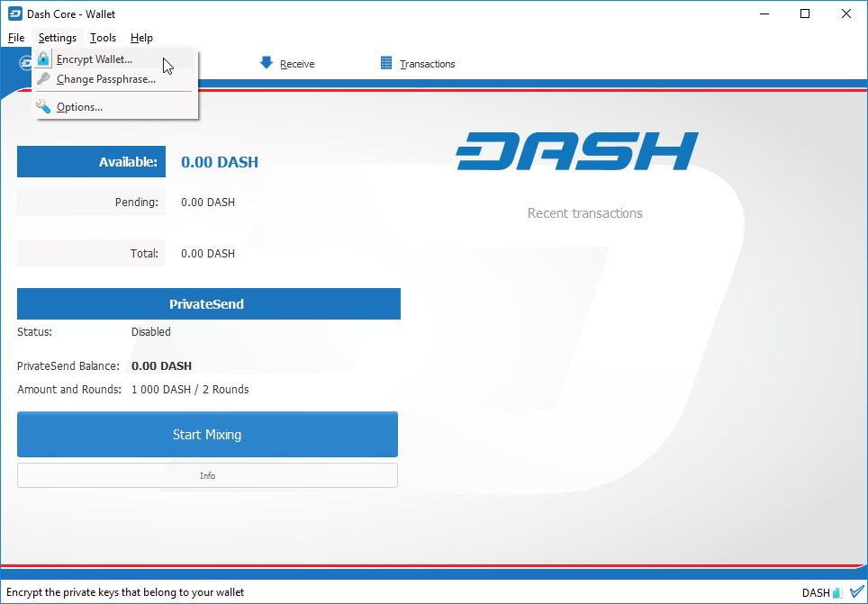Click the Recent transactions heading
This screenshot has width=868, height=604.
point(585,213)
